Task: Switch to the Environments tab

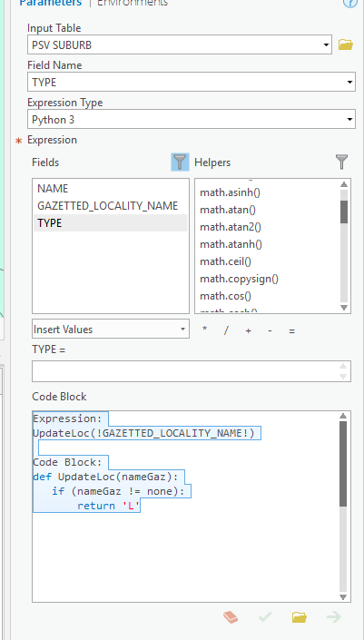Action: (x=133, y=3)
